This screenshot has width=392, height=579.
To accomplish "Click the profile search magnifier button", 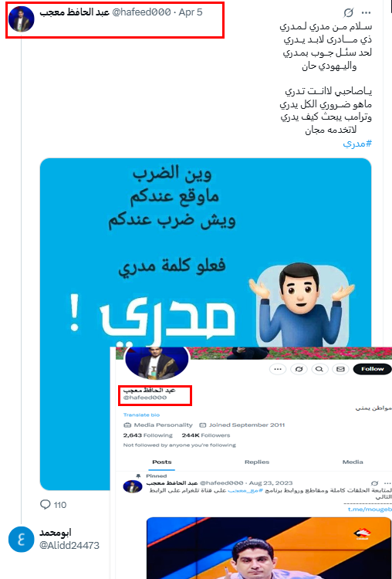I will [319, 369].
